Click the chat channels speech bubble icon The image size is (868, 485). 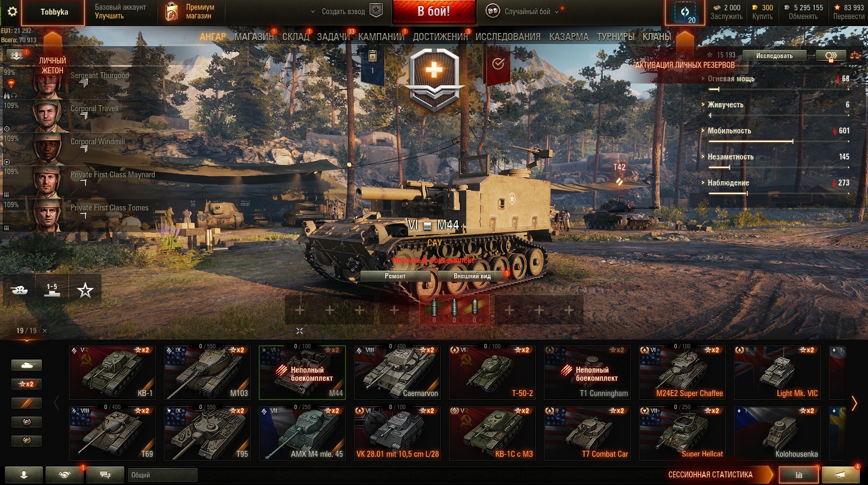[105, 475]
